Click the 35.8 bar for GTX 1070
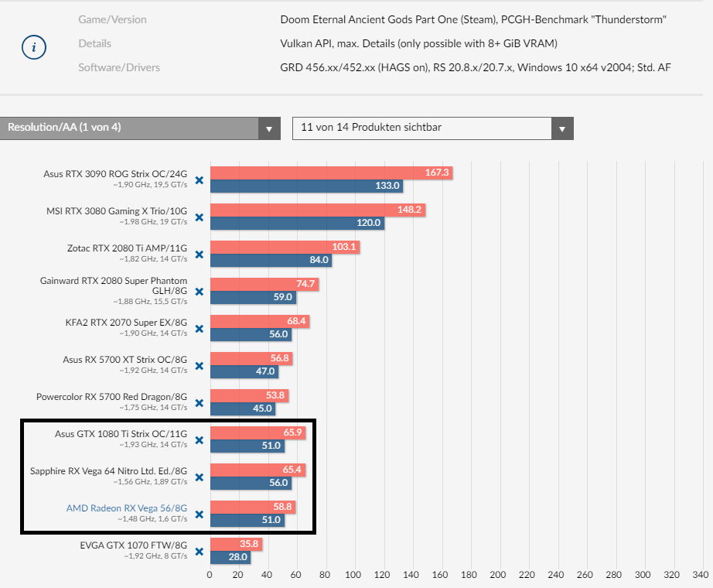Screen dimensions: 713x588 click(236, 544)
